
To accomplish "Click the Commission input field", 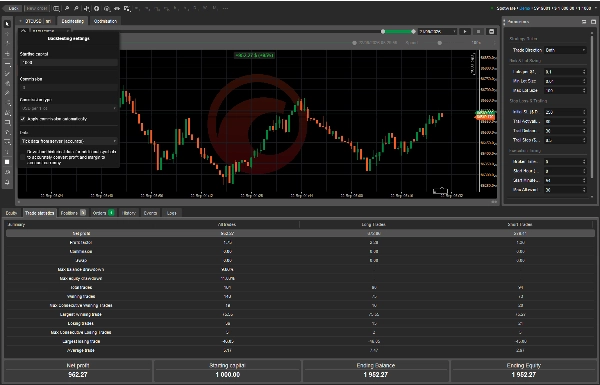I will point(68,88).
